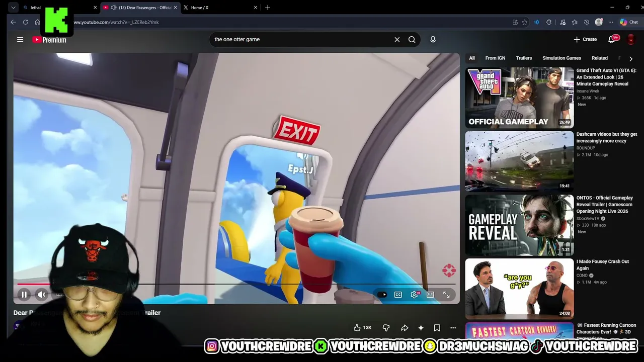Screen dimensions: 644x362
Task: Open 'I Made Fousey Crash Out Again' title
Action: [x=603, y=265]
